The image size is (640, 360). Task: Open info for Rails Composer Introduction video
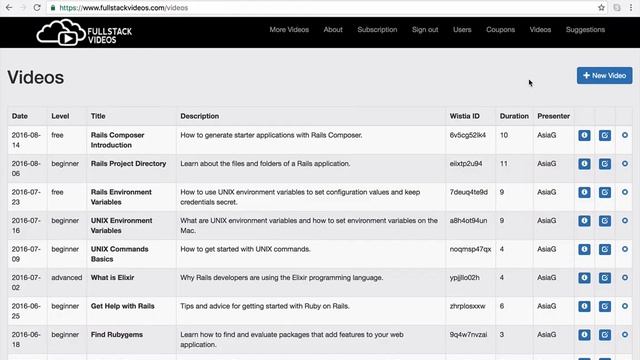tap(584, 135)
